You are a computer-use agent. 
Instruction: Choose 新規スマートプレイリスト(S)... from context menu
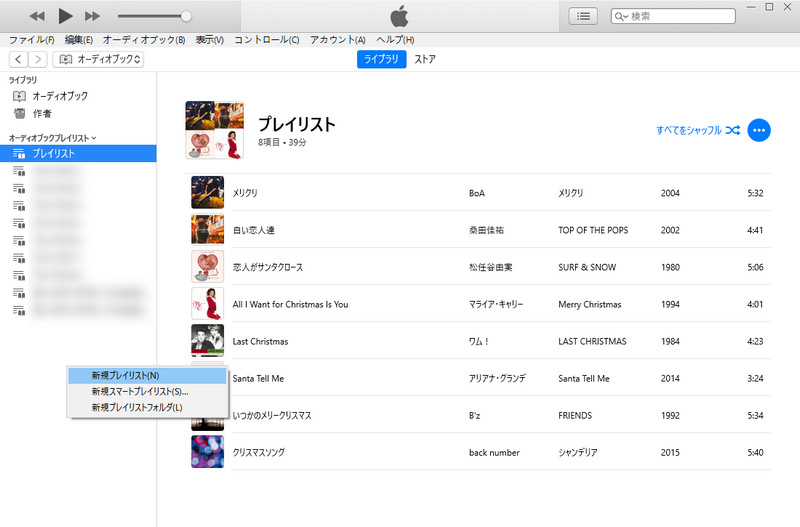pyautogui.click(x=147, y=391)
